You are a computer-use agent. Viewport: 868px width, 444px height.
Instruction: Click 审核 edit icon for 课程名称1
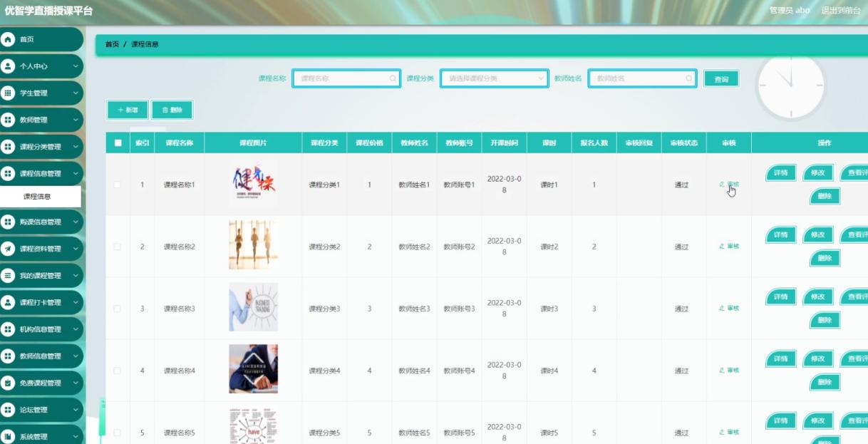click(x=722, y=184)
